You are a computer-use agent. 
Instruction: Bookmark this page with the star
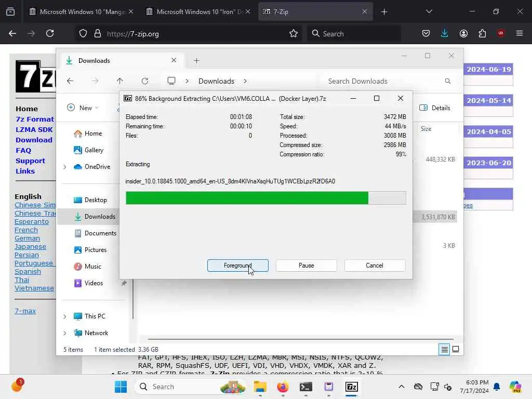coord(294,34)
